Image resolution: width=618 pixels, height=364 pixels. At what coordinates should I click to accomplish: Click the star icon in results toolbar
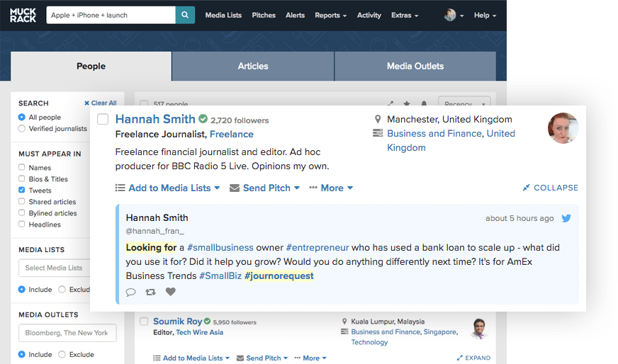click(x=407, y=103)
